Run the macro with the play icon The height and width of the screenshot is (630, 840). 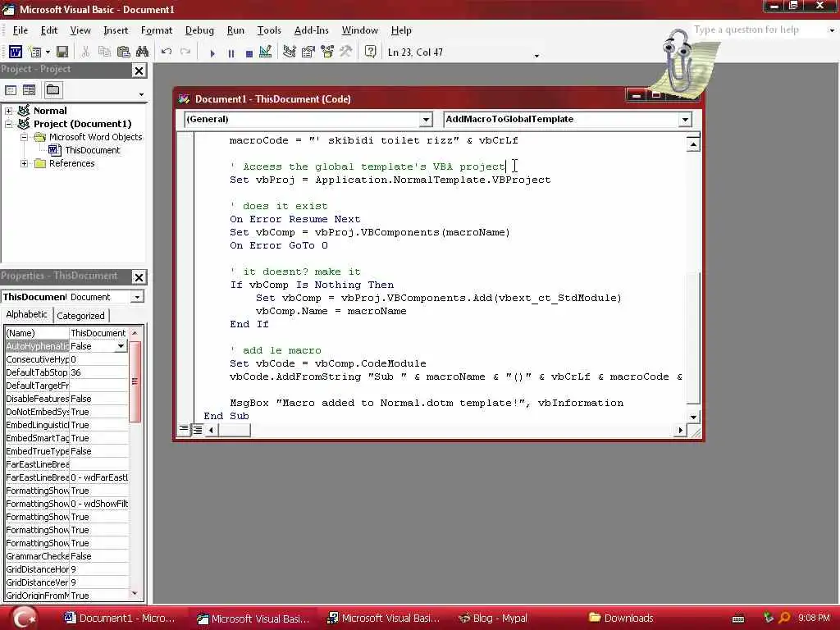(x=212, y=53)
